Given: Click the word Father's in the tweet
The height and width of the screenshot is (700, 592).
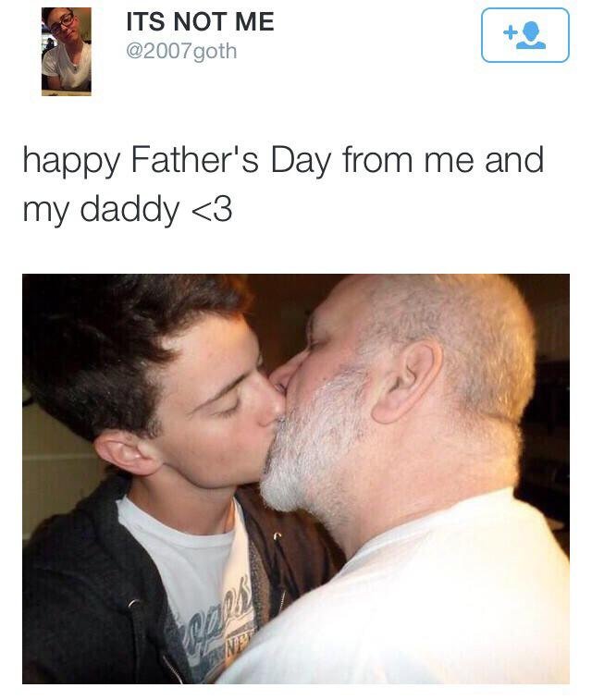Looking at the screenshot, I should coord(194,160).
